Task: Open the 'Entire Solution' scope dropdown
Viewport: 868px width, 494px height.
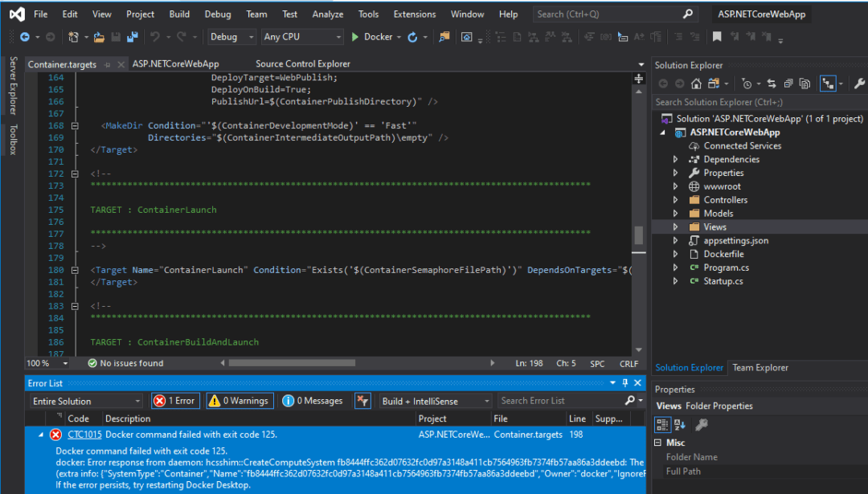Action: (x=87, y=401)
